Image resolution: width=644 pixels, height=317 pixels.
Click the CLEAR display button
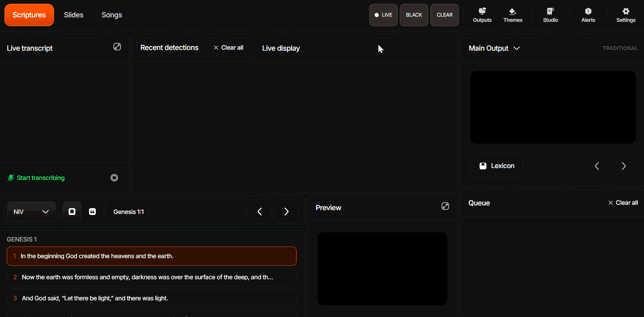tap(445, 15)
